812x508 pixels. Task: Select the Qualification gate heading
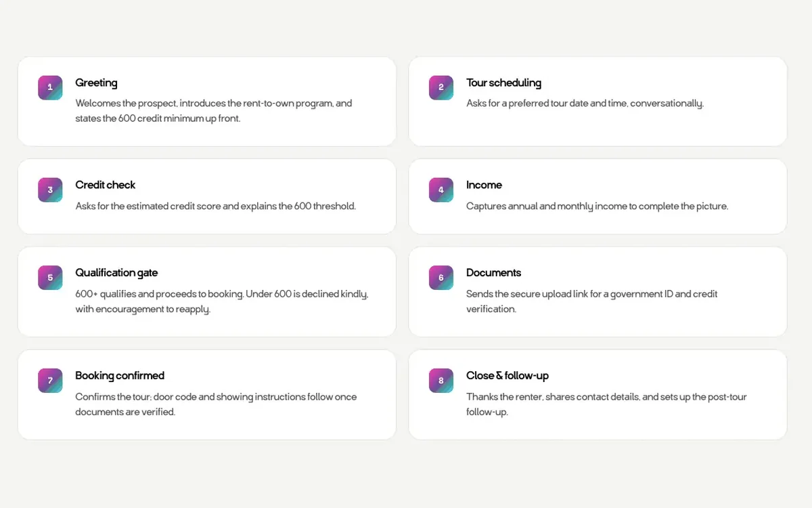pyautogui.click(x=116, y=273)
